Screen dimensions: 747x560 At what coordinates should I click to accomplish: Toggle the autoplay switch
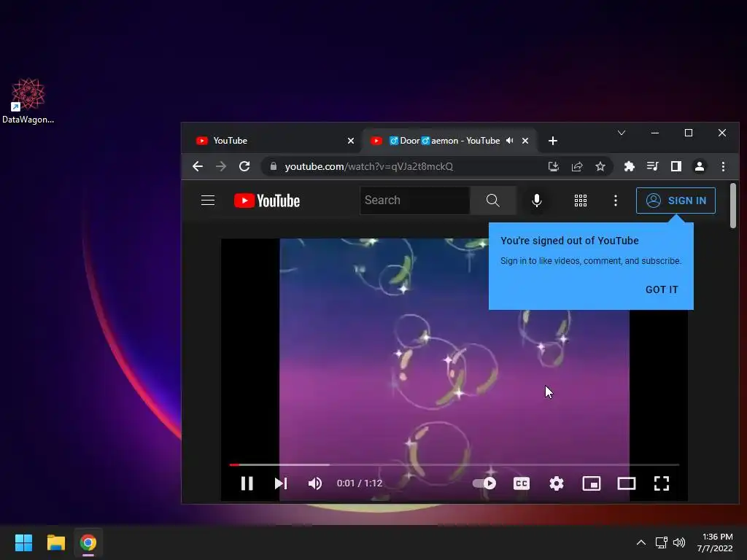[484, 483]
